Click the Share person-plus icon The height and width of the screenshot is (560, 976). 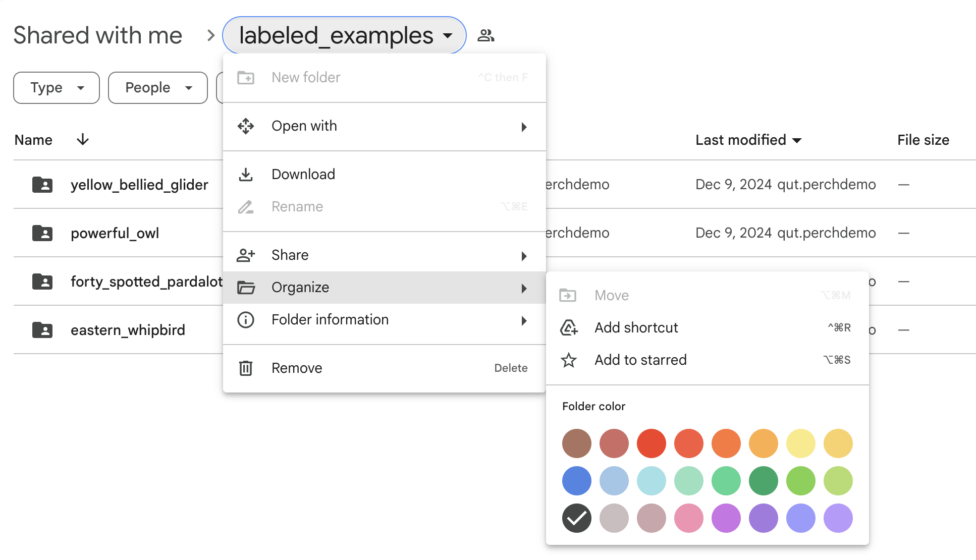point(246,255)
